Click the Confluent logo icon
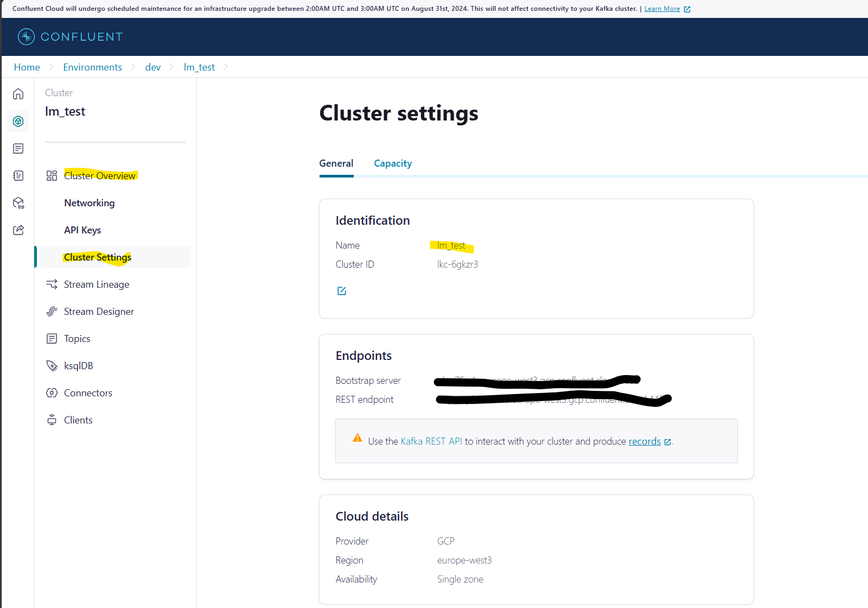The image size is (868, 608). click(26, 36)
